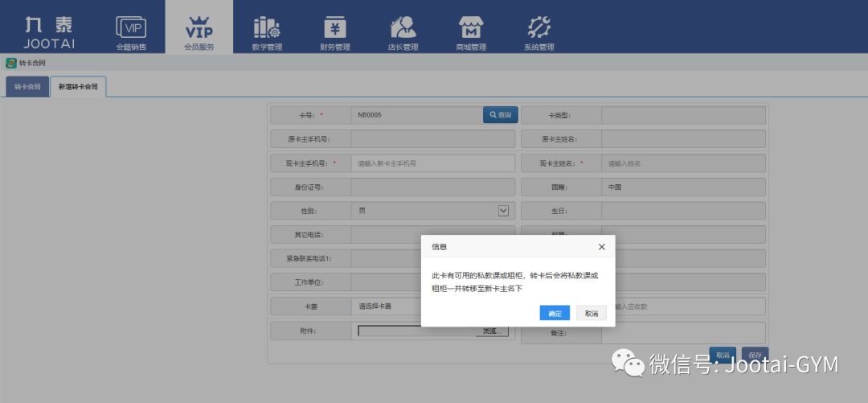868x403 pixels.
Task: Focus the 卡号 field containing NB0005
Action: coord(417,115)
